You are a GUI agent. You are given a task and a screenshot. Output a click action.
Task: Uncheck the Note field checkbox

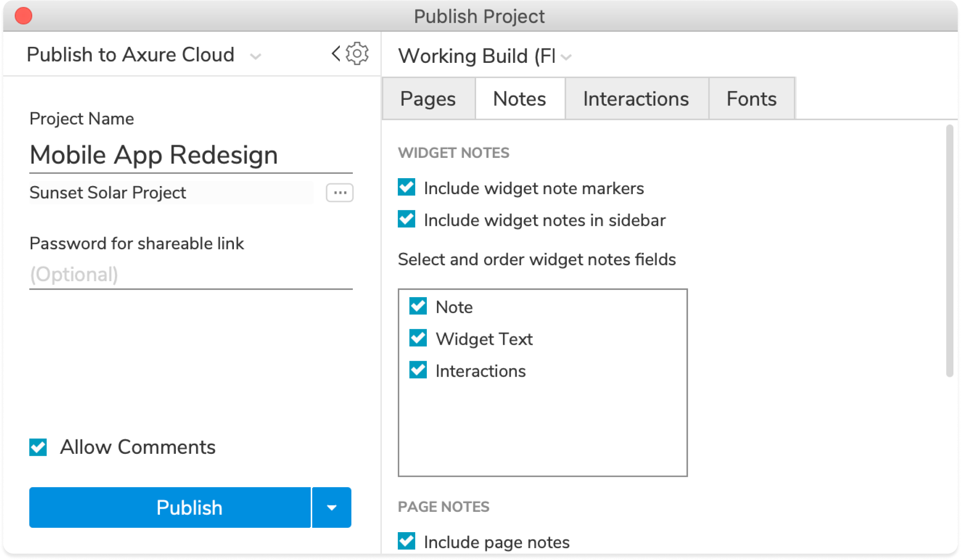418,306
